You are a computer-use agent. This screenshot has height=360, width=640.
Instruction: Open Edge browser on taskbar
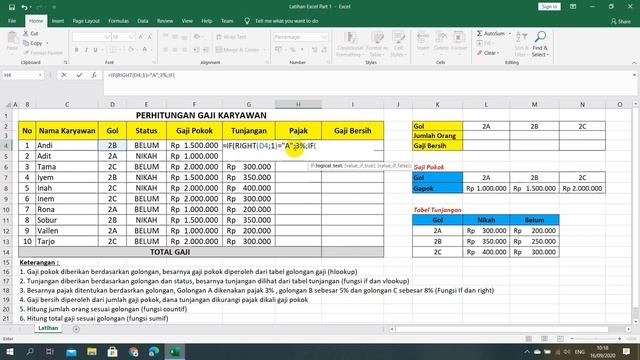(x=154, y=352)
